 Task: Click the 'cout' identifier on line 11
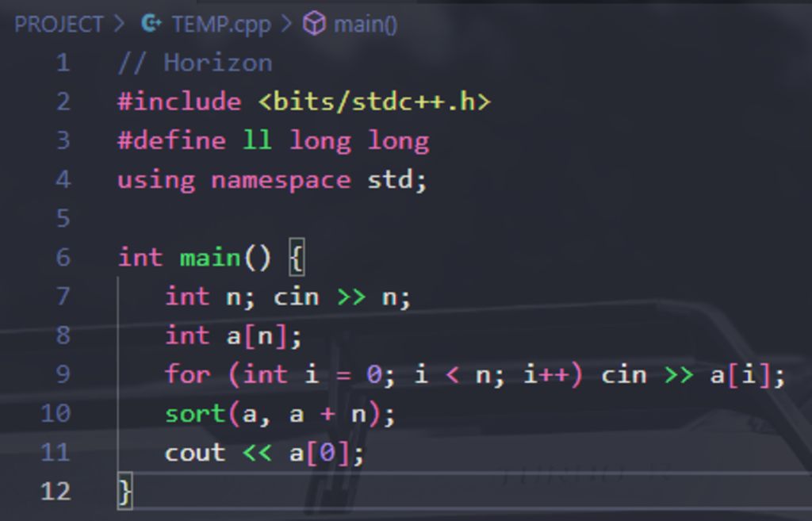(195, 453)
